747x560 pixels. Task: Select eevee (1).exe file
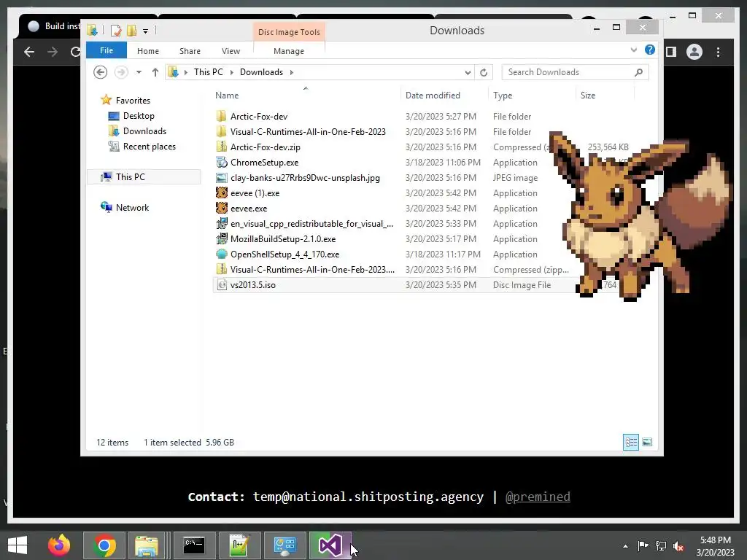pos(255,192)
